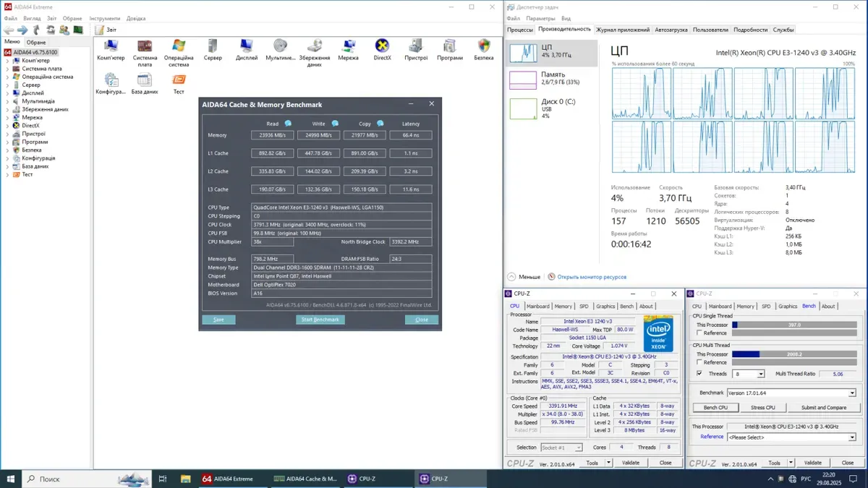Open the Безпека shield icon
The image size is (868, 488).
point(484,47)
